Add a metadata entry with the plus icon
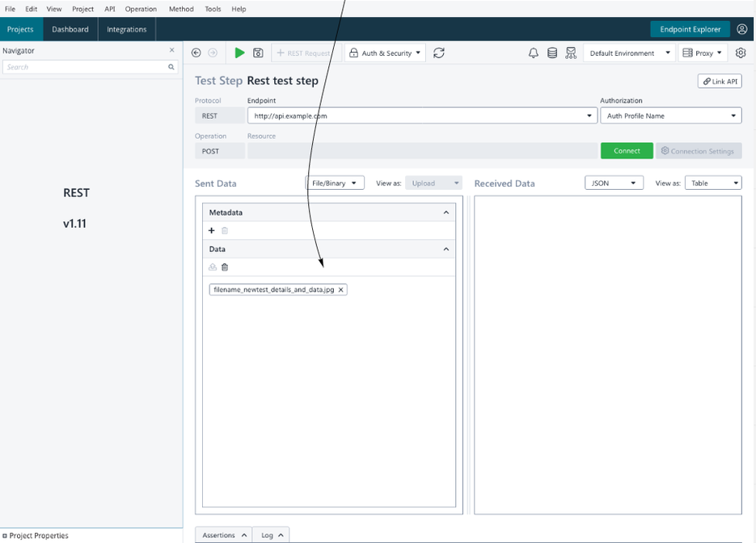Image resolution: width=756 pixels, height=543 pixels. tap(212, 231)
